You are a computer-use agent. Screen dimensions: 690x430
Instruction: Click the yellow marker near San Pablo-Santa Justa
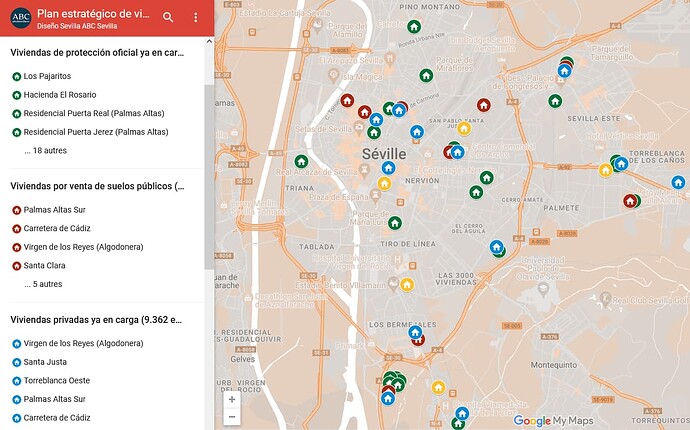(x=464, y=129)
